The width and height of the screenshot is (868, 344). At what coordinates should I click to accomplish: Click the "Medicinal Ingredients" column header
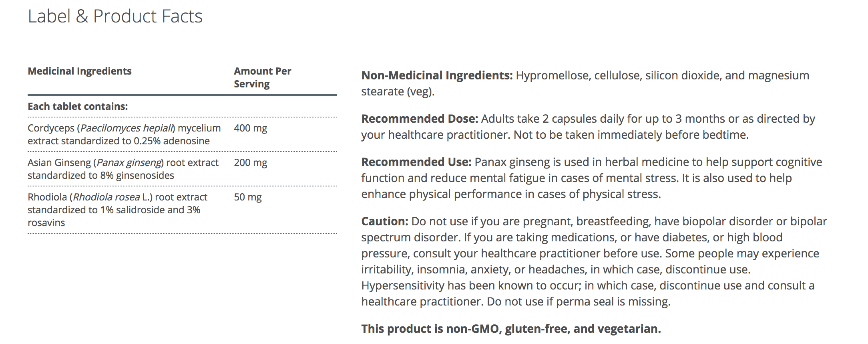click(79, 71)
